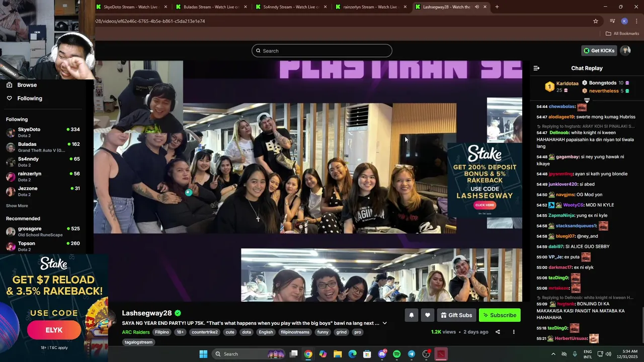
Task: Click the Windows taskbar search box
Action: pyautogui.click(x=249, y=354)
